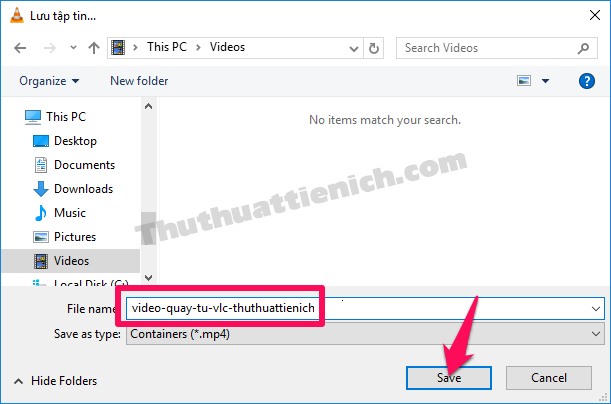The height and width of the screenshot is (404, 611).
Task: Click the Save button
Action: [x=449, y=378]
